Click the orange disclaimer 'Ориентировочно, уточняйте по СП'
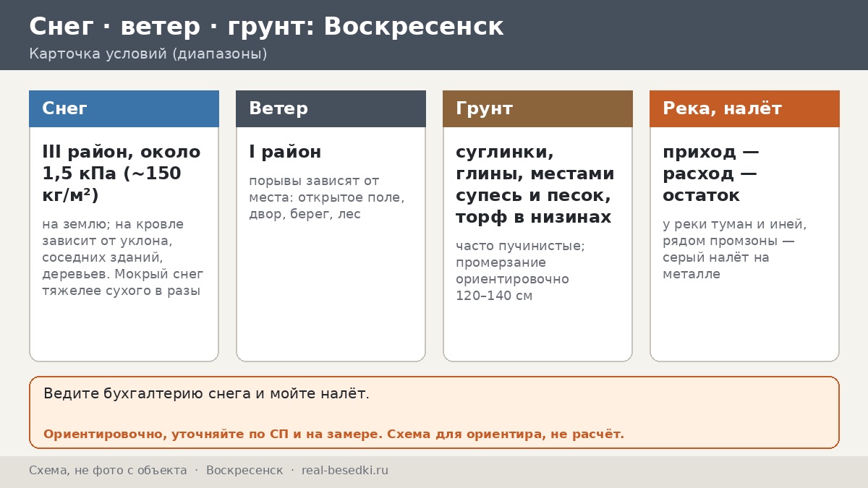 333,435
